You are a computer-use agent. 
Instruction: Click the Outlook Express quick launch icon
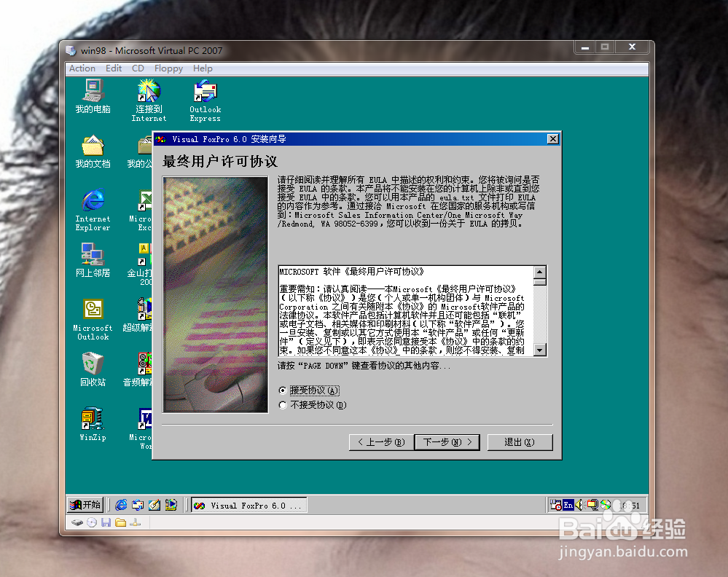138,505
